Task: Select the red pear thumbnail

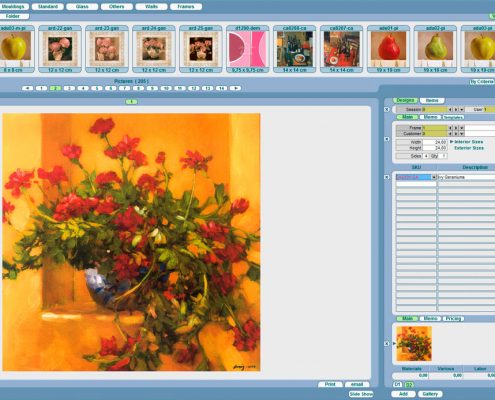Action: pyautogui.click(x=389, y=49)
